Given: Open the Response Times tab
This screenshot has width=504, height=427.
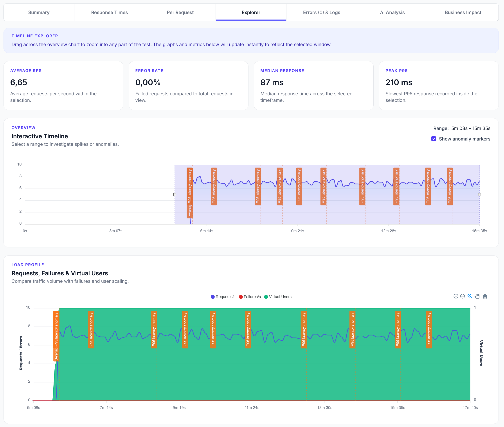Looking at the screenshot, I should [109, 12].
